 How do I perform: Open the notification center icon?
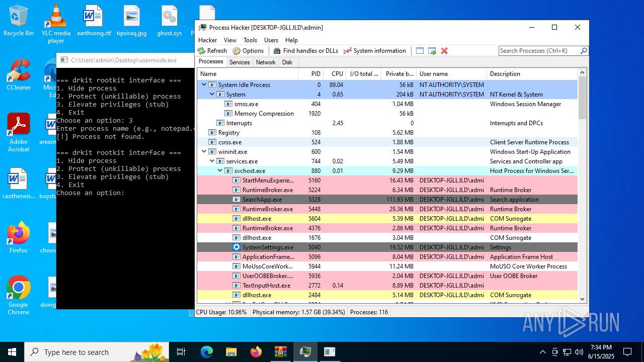click(x=627, y=352)
